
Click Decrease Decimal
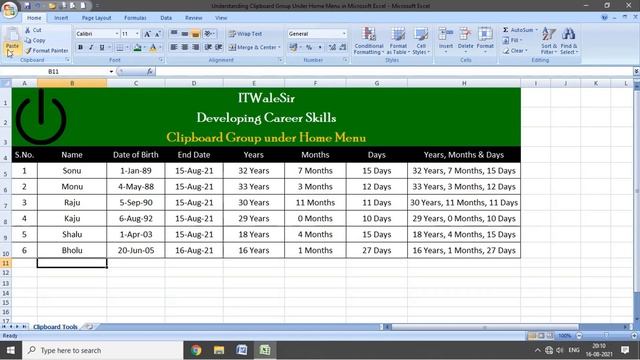[x=343, y=47]
